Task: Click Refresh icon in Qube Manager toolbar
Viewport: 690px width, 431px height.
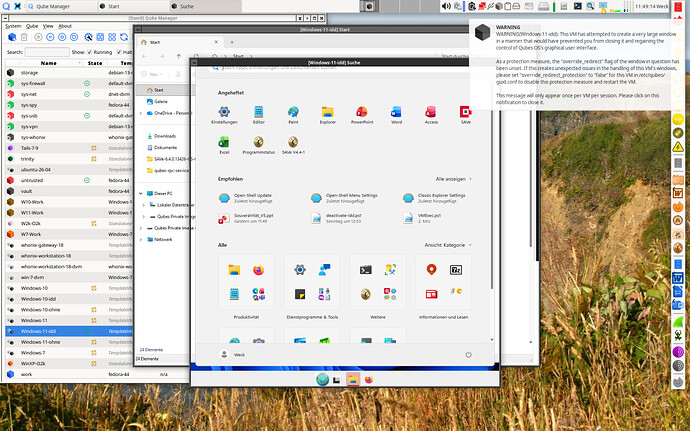Action: [125, 37]
